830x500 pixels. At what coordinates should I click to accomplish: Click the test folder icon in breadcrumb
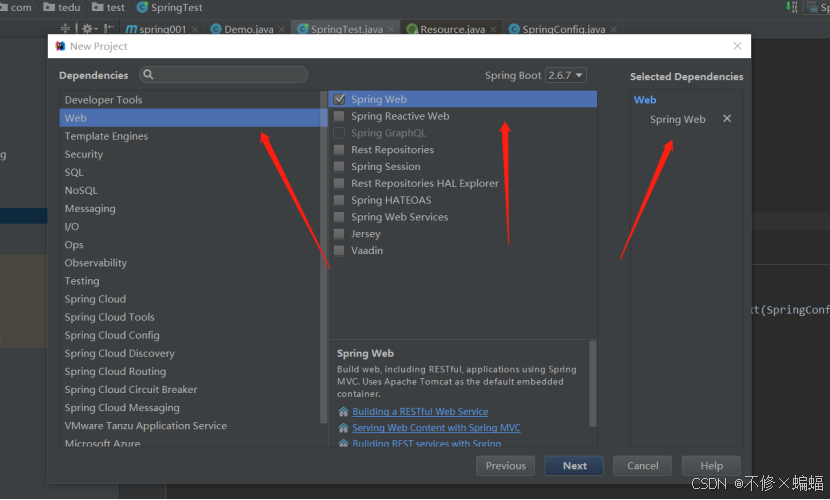click(98, 7)
